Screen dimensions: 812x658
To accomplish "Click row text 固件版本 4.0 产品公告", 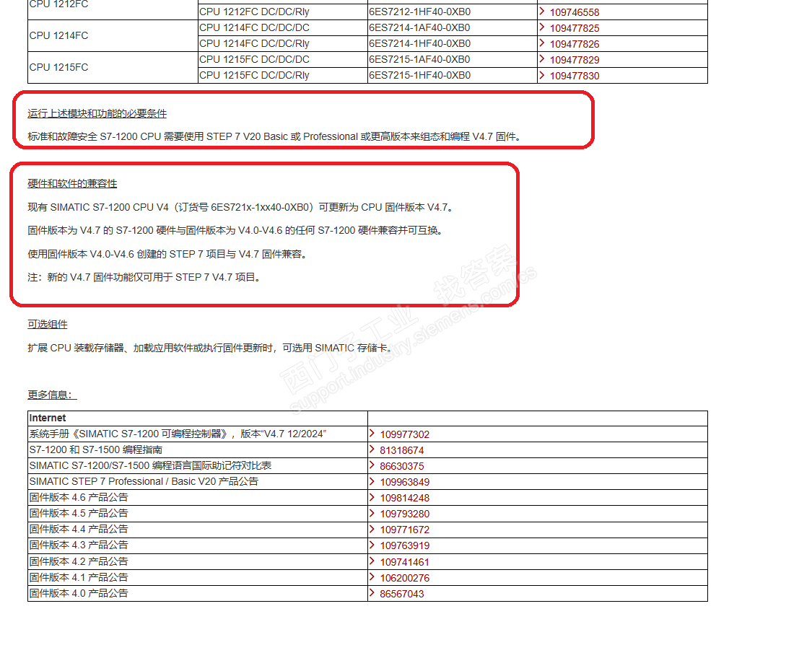I will click(79, 593).
